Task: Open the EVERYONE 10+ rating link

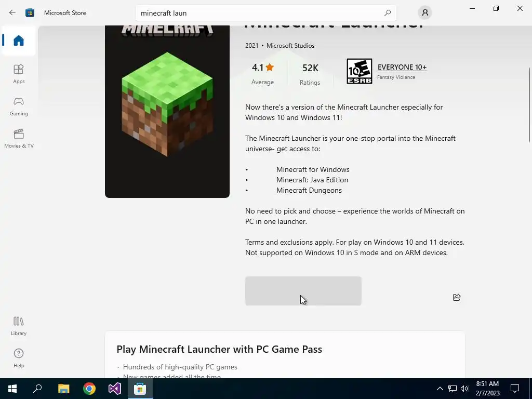Action: [402, 67]
